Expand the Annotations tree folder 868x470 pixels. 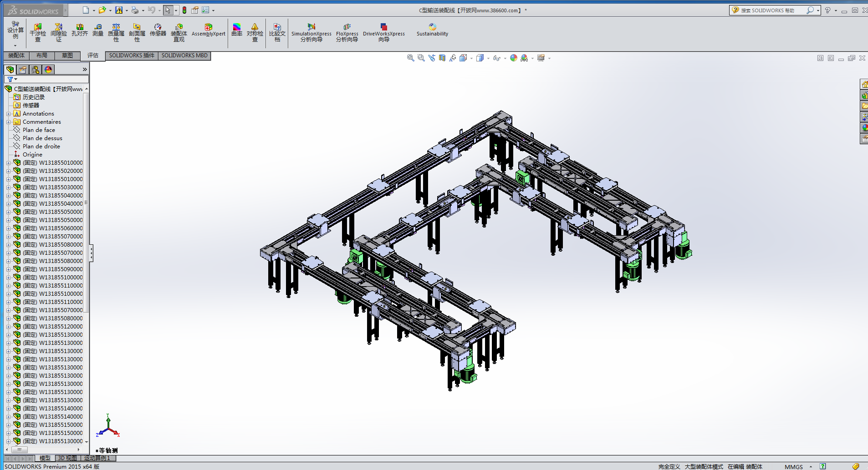[8, 114]
